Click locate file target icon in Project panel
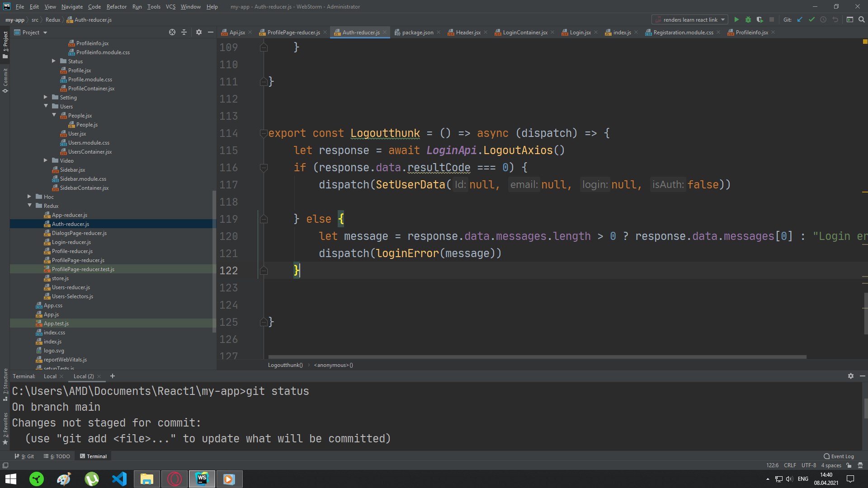The image size is (868, 488). pos(172,32)
